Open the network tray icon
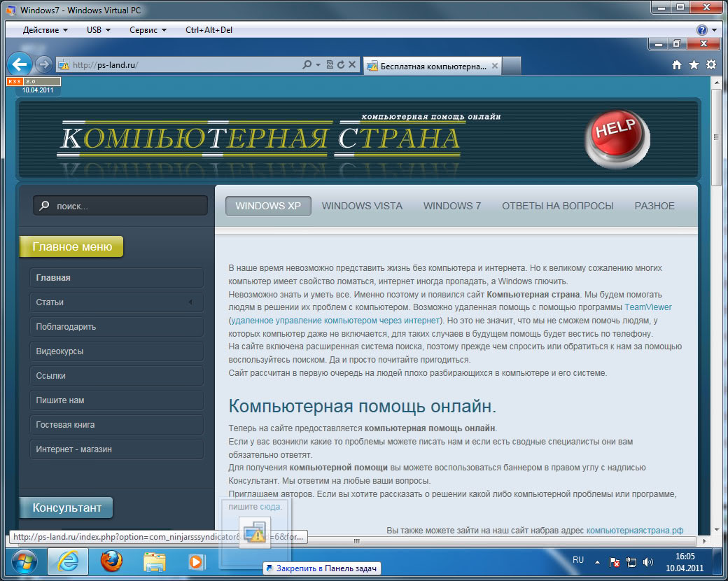The width and height of the screenshot is (728, 581). point(631,562)
